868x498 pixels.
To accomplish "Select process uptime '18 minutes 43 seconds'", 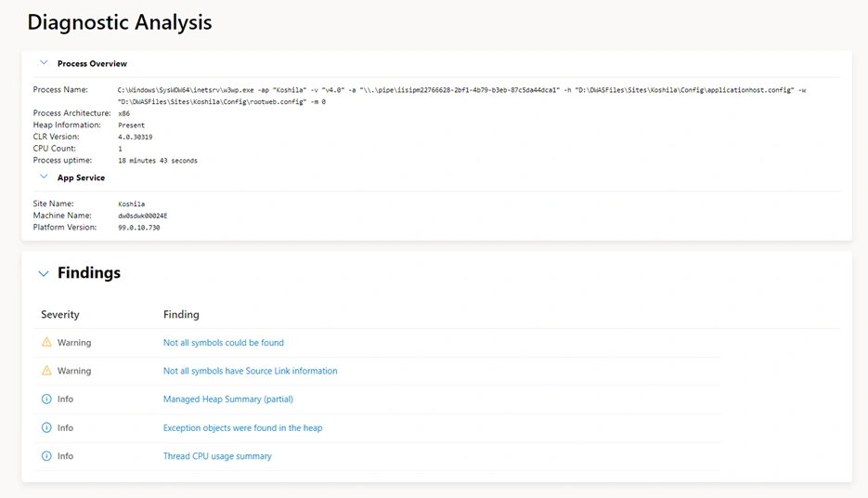I will point(158,161).
